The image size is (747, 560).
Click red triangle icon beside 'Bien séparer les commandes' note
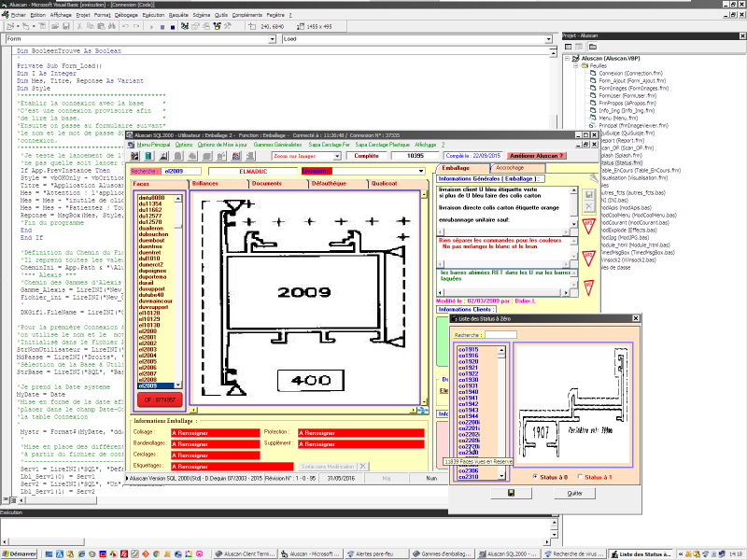coord(589,259)
